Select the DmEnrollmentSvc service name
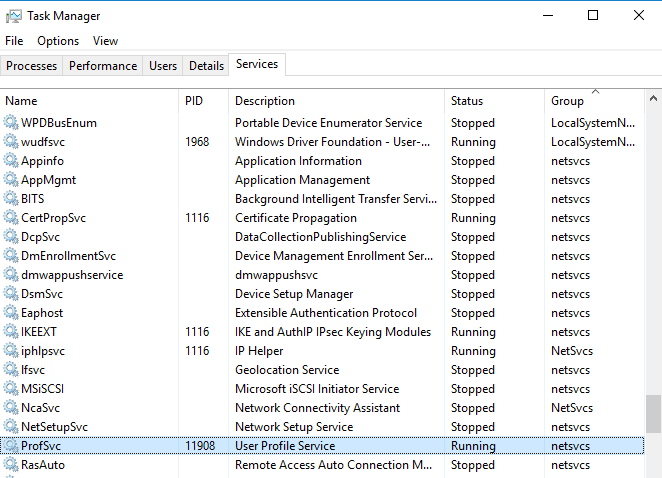The image size is (662, 478). (x=68, y=256)
